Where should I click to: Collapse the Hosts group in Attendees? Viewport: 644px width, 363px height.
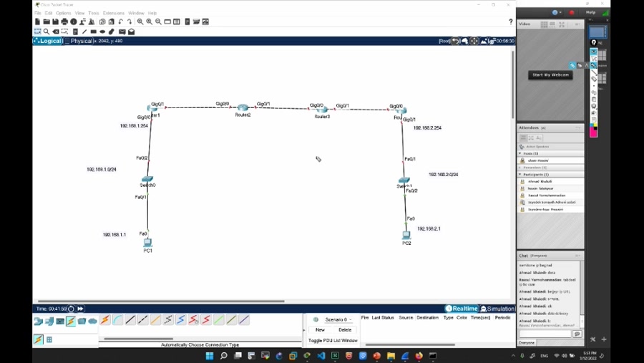(x=520, y=153)
